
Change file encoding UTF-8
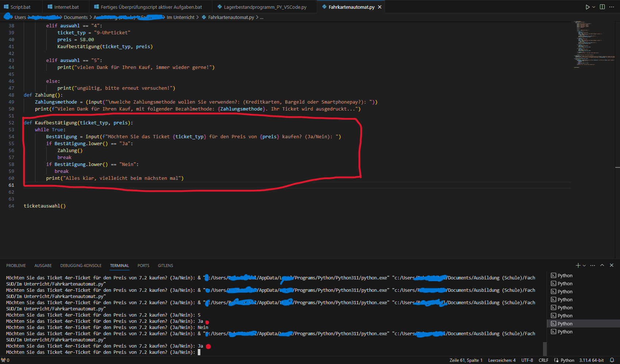pos(527,360)
